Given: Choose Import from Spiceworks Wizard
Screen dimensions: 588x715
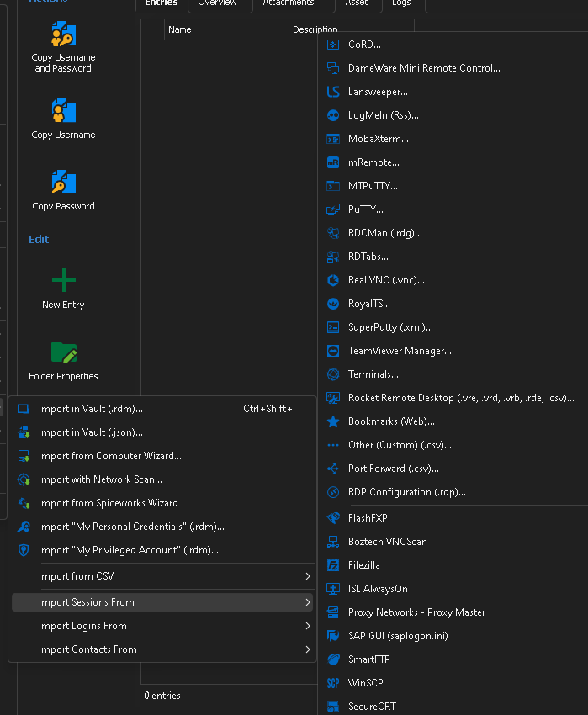Looking at the screenshot, I should click(x=162, y=503).
